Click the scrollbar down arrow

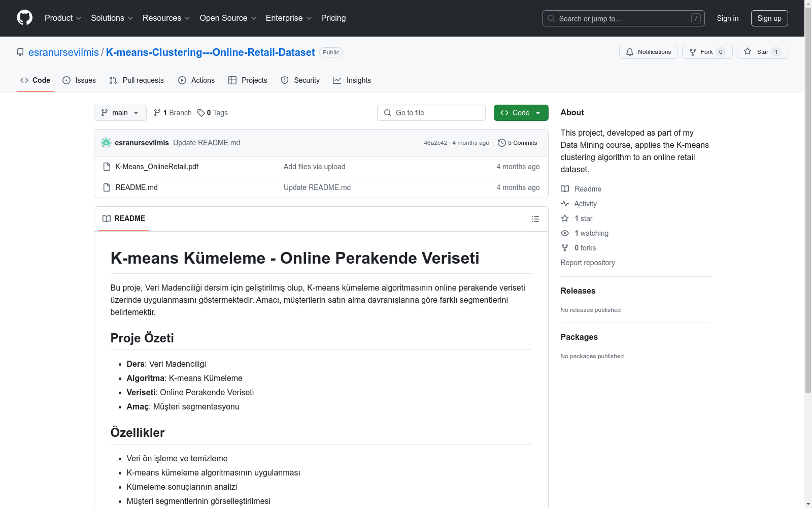808,504
